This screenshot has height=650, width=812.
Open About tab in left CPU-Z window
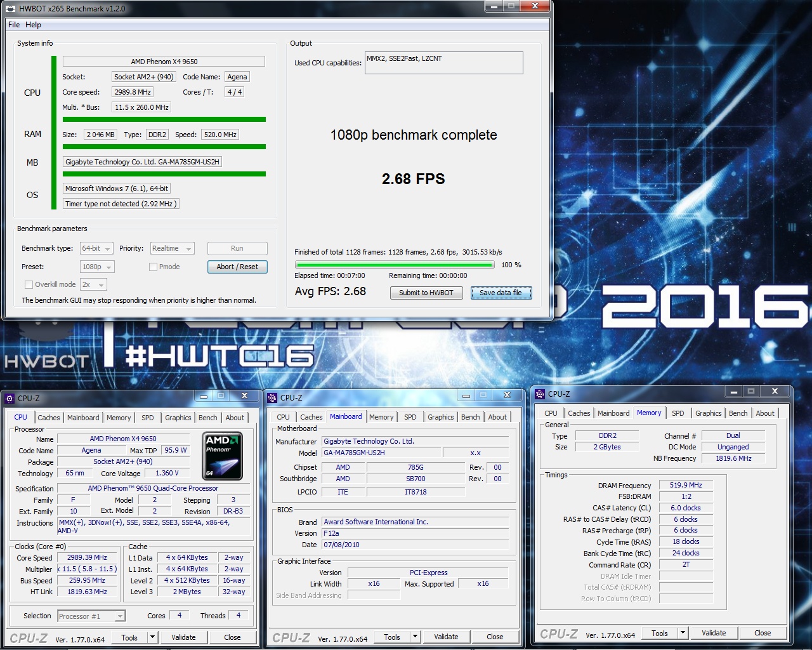tap(235, 418)
